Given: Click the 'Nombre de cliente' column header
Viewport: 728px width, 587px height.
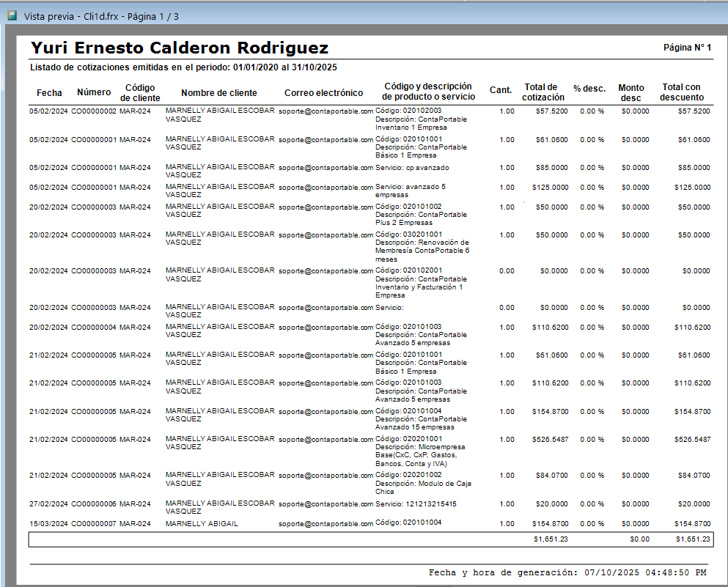Looking at the screenshot, I should (219, 93).
